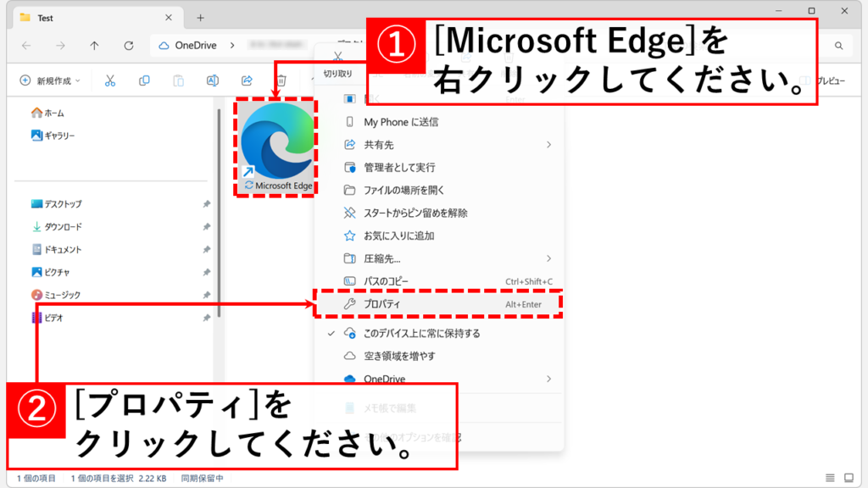Image resolution: width=868 pixels, height=488 pixels.
Task: Switch to details list view icon
Action: coord(830,478)
